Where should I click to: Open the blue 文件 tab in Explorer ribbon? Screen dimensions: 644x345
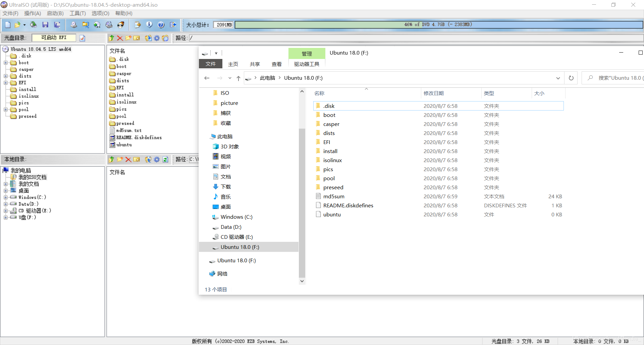(211, 64)
